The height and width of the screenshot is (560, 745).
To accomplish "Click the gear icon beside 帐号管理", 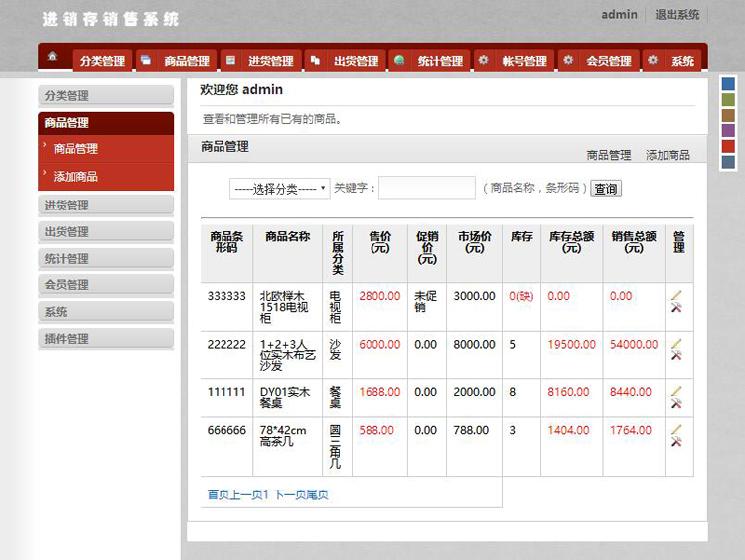I will pyautogui.click(x=483, y=60).
